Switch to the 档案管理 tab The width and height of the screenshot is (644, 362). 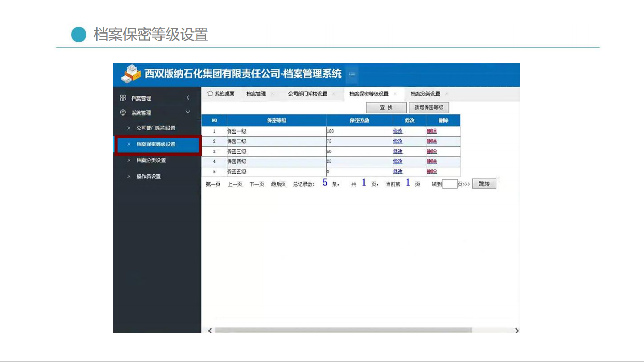point(256,94)
